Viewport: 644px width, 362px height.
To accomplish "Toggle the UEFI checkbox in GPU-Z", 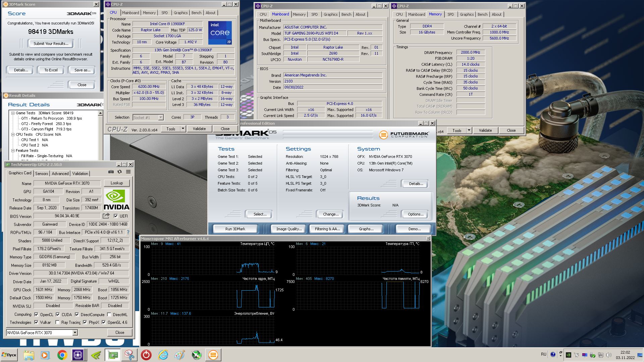I will tap(116, 216).
